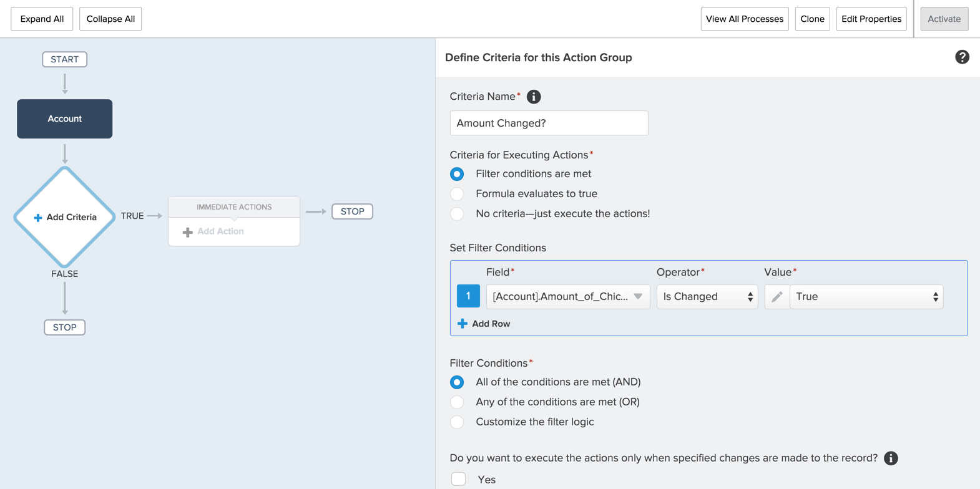Open View All Processes
Viewport: 980px width, 489px height.
click(x=744, y=19)
